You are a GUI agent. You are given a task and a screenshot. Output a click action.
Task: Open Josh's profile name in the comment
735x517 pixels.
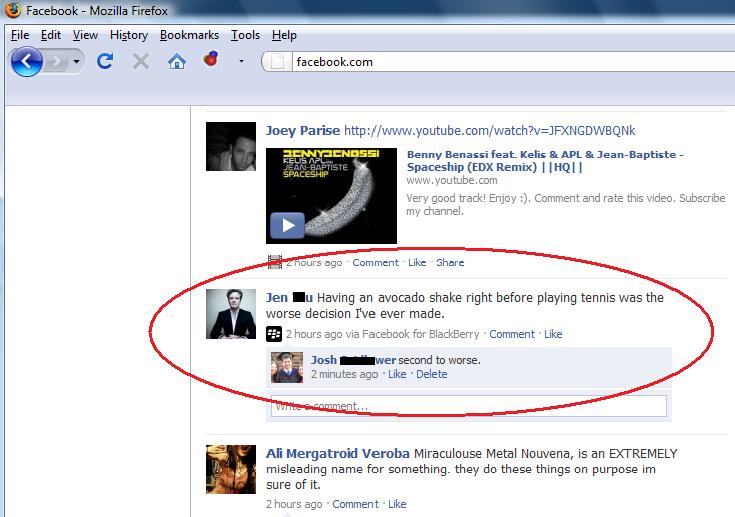(353, 360)
